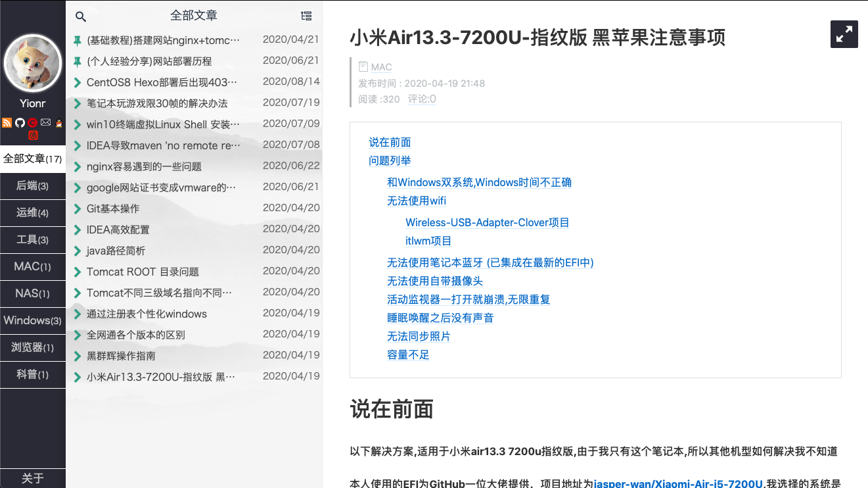This screenshot has width=868, height=488.
Task: Click the document icon before MAC tag
Action: point(363,66)
